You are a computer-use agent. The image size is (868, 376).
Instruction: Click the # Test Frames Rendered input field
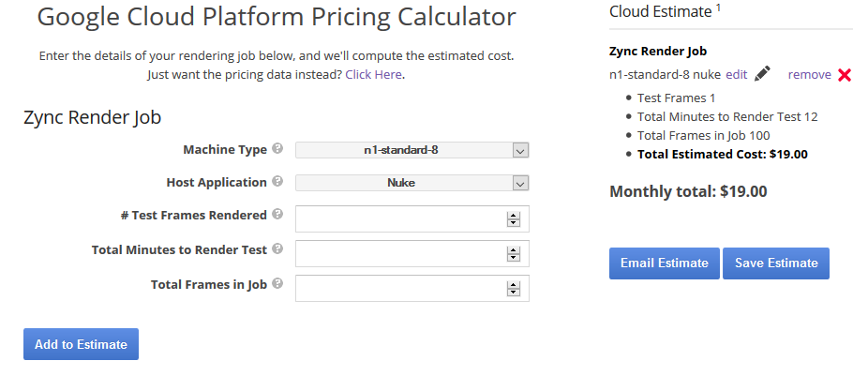coord(412,218)
